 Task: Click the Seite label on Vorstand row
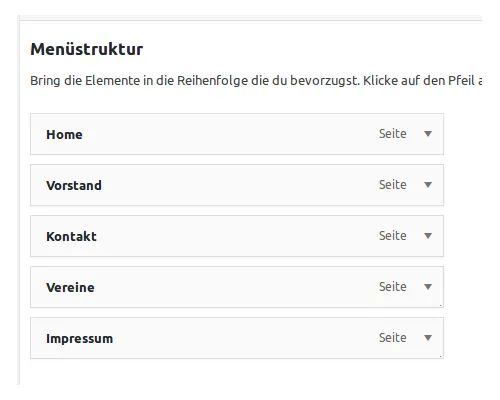point(393,185)
